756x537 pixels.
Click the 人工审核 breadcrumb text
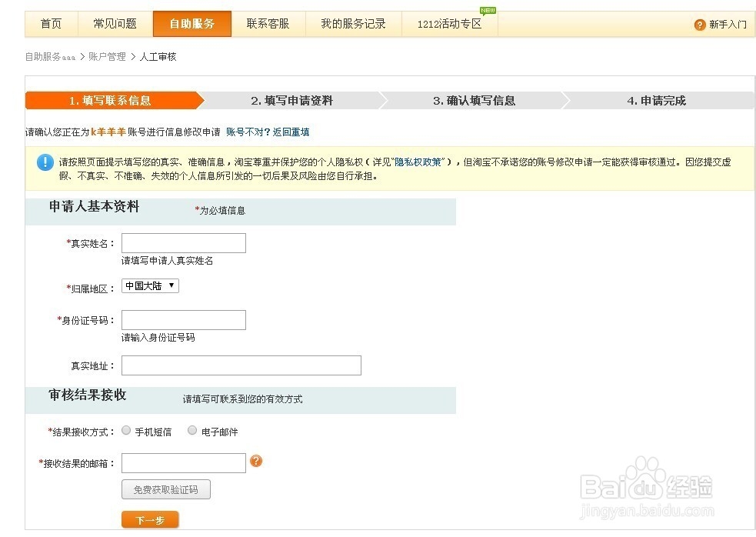158,57
